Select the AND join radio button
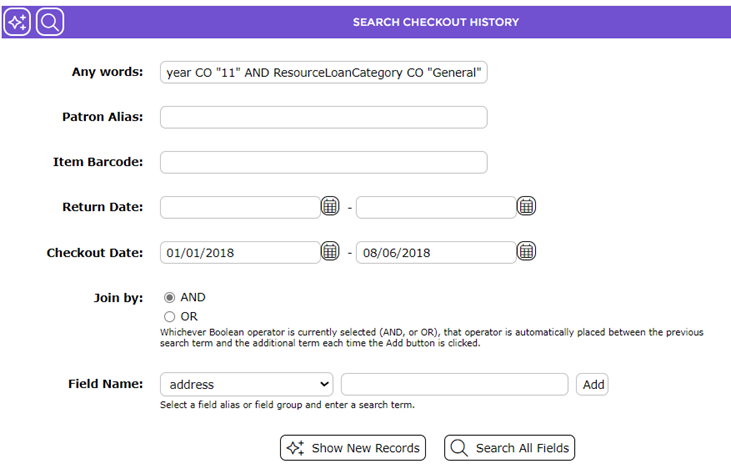731x474 pixels. [x=169, y=297]
